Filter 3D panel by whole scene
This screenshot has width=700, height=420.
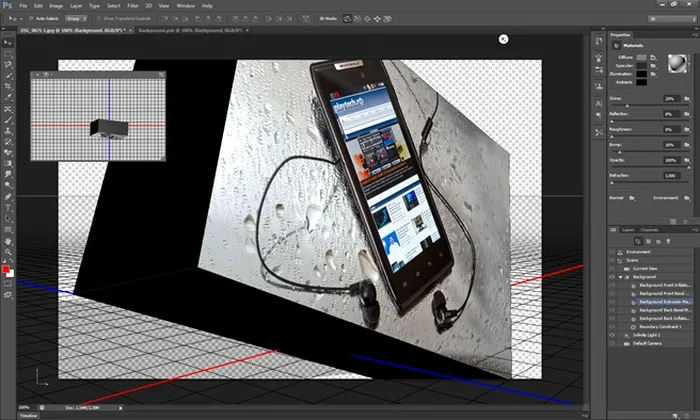click(x=638, y=241)
